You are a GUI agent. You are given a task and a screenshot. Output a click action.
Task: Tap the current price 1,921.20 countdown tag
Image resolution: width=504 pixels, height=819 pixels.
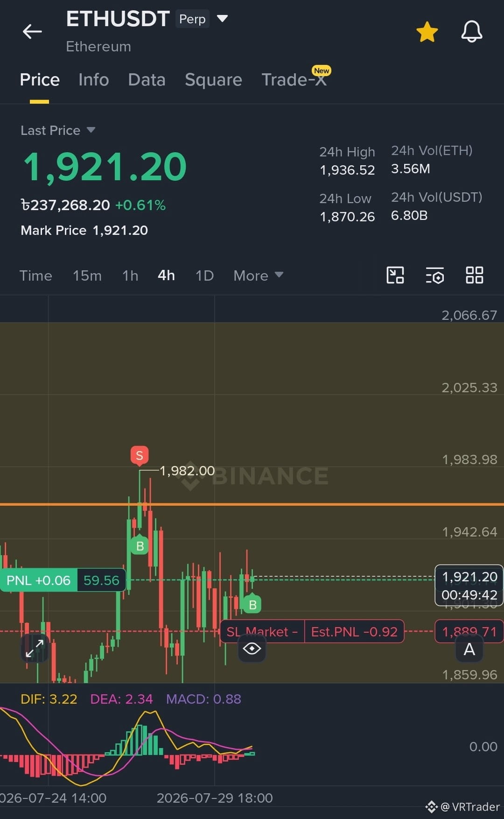click(x=469, y=586)
